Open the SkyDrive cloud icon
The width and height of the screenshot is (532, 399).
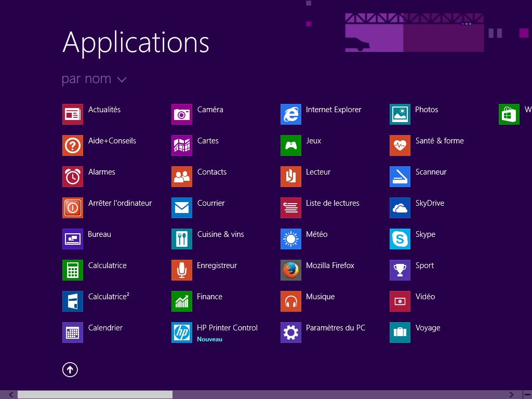pos(400,208)
